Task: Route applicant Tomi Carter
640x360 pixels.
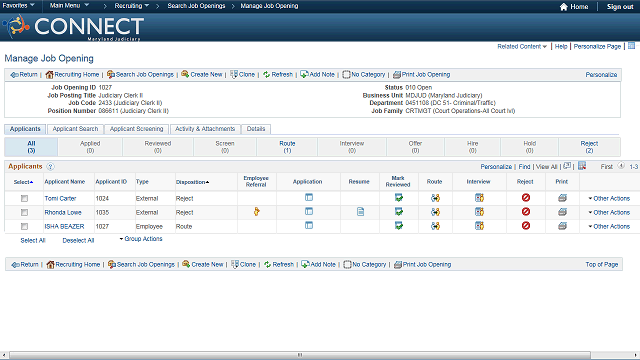Action: [x=435, y=198]
